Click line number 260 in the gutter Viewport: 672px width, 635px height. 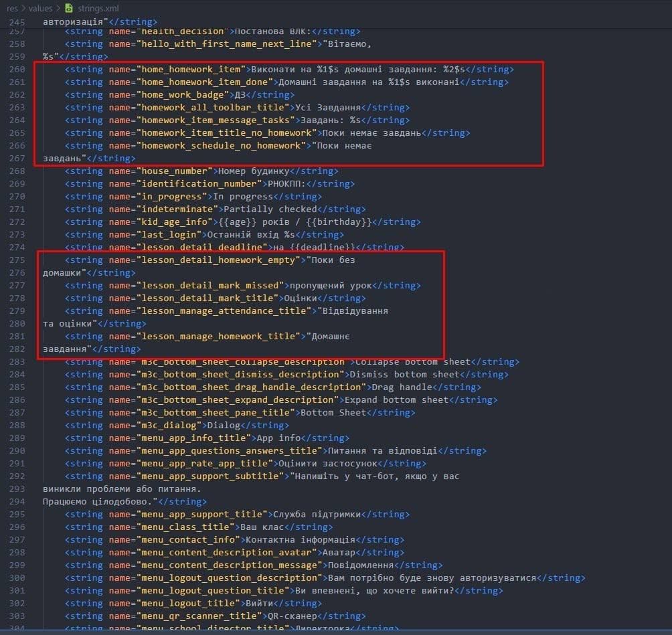tap(17, 70)
